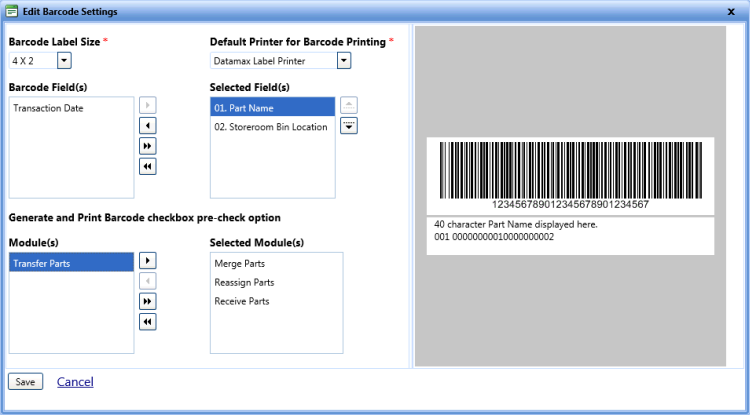Click the barcode number 123456789012345678901234567
The height and width of the screenshot is (415, 750).
571,205
